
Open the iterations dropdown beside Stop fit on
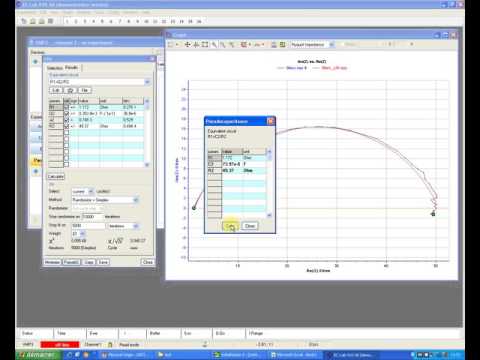coord(136,226)
